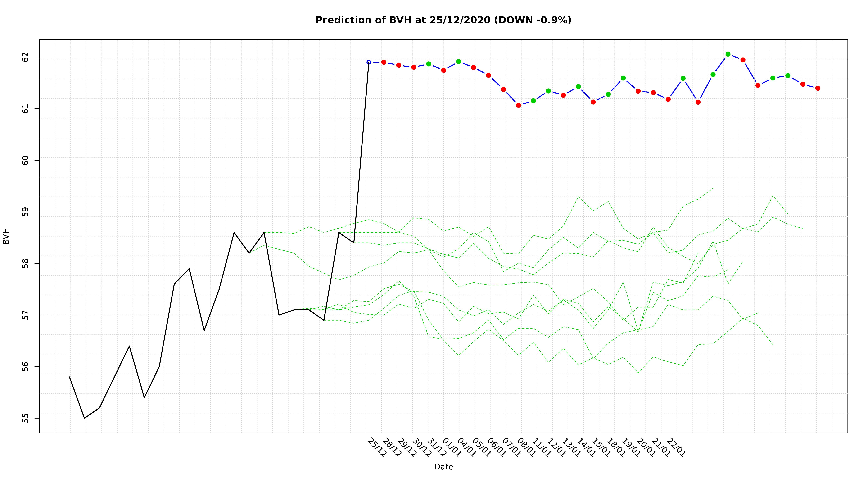Click the last red point of prediction line
Viewport: 868px width, 482px height.
(x=818, y=88)
